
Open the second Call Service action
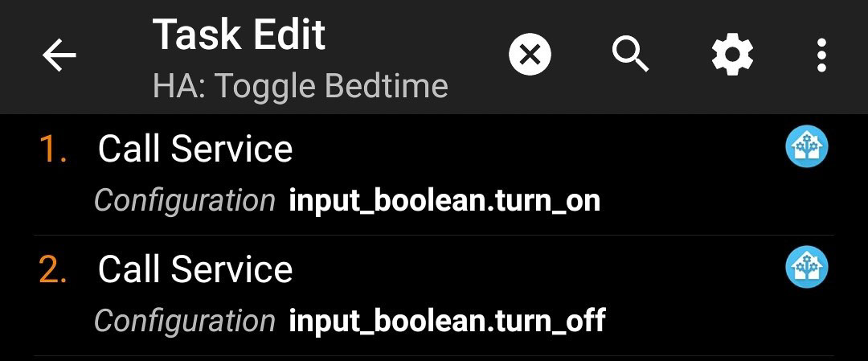tap(433, 296)
